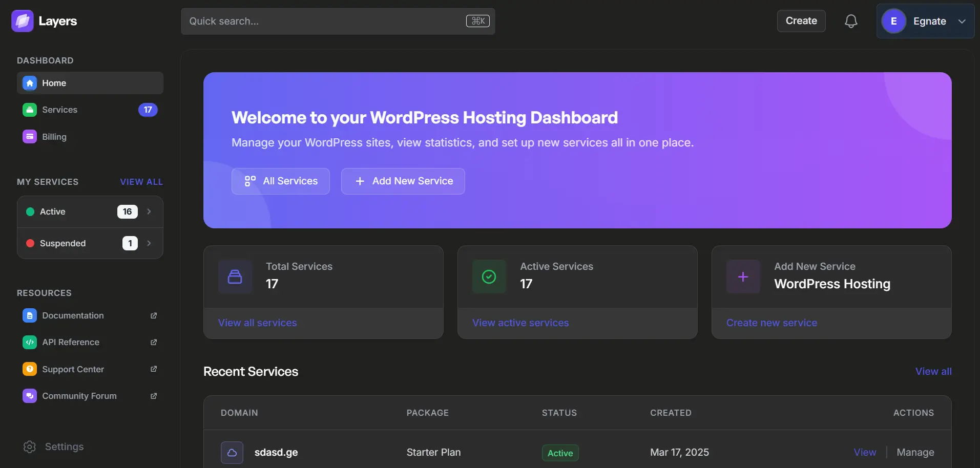Click the cloud icon next to sdasd.ge
This screenshot has width=980, height=468.
(232, 453)
